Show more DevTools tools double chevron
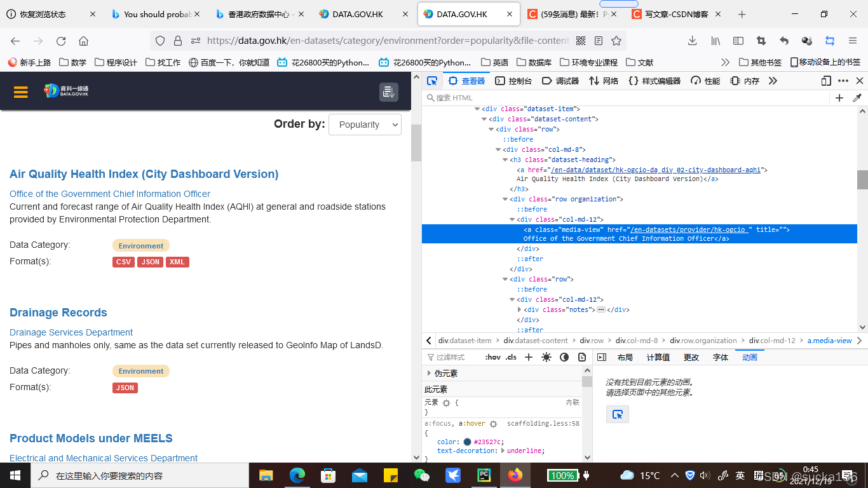The width and height of the screenshot is (868, 488). click(x=773, y=81)
